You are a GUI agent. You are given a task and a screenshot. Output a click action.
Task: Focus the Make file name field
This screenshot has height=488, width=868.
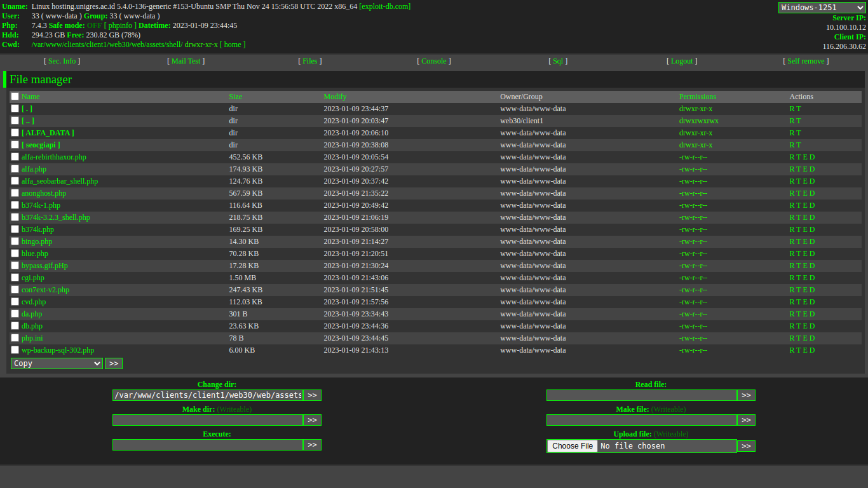coord(642,420)
